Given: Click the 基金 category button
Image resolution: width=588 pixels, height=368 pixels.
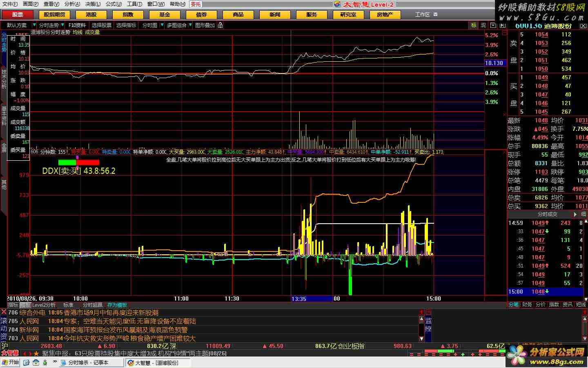Looking at the screenshot, I should (x=165, y=14).
